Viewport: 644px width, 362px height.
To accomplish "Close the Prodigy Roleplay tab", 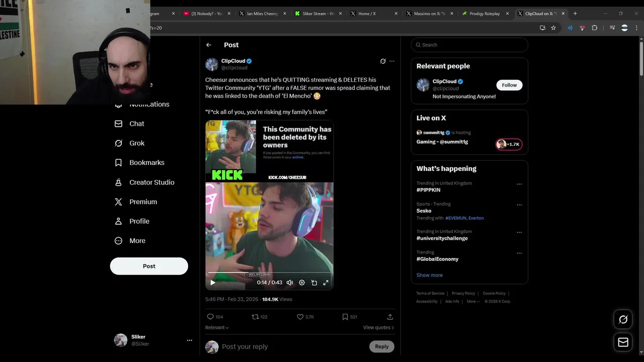I will (507, 14).
